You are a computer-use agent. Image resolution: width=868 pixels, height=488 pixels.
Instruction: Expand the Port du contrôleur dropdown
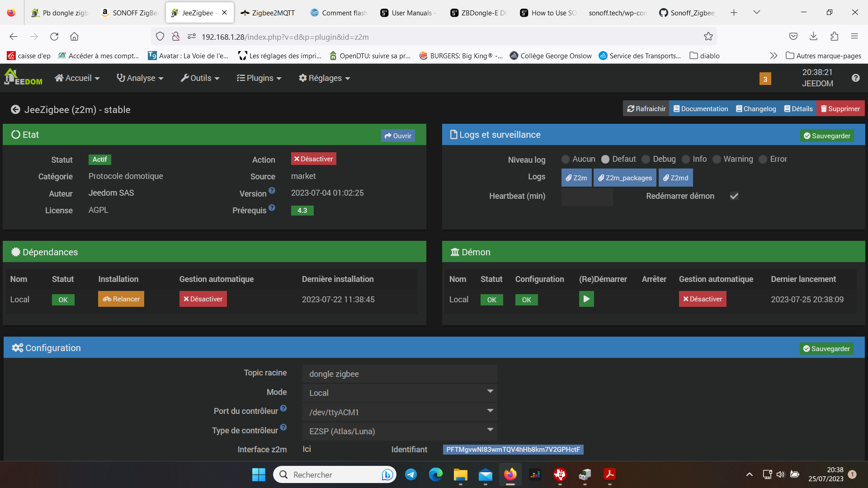[x=399, y=412]
